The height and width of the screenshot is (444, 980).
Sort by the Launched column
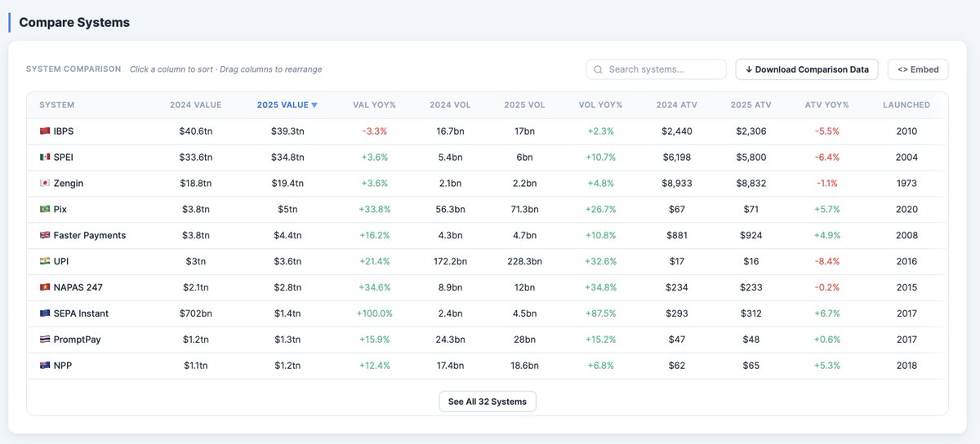[x=906, y=105]
